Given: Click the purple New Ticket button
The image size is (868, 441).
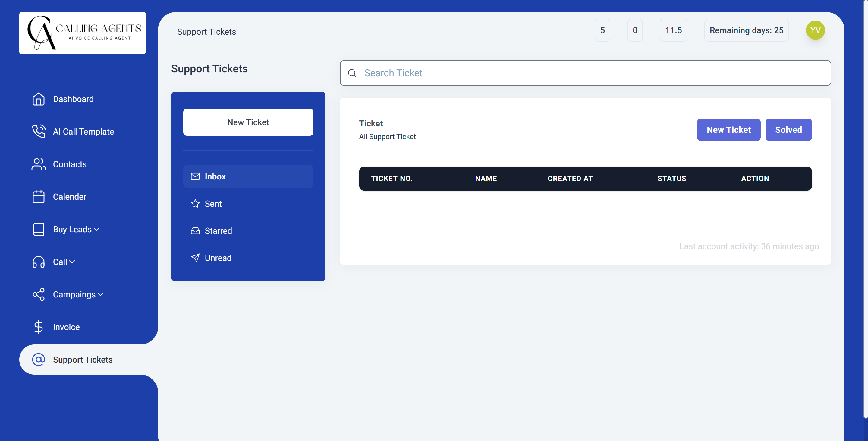Looking at the screenshot, I should pos(728,130).
